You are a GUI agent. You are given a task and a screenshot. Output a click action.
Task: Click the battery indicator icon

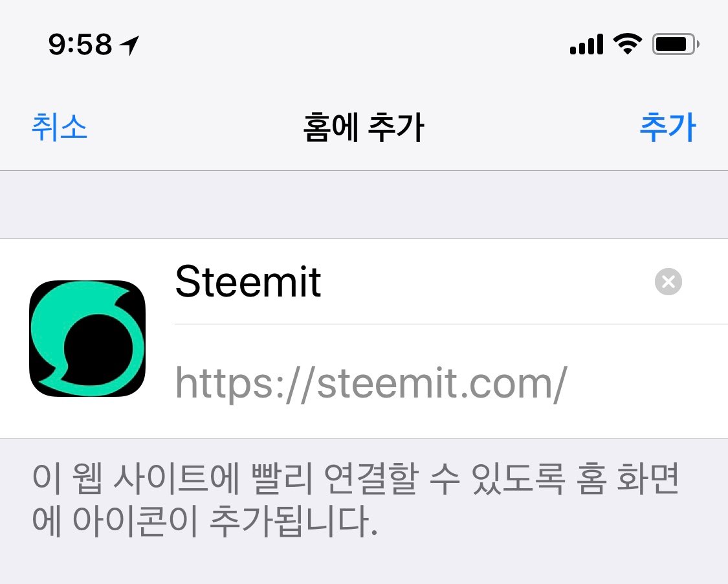point(676,44)
